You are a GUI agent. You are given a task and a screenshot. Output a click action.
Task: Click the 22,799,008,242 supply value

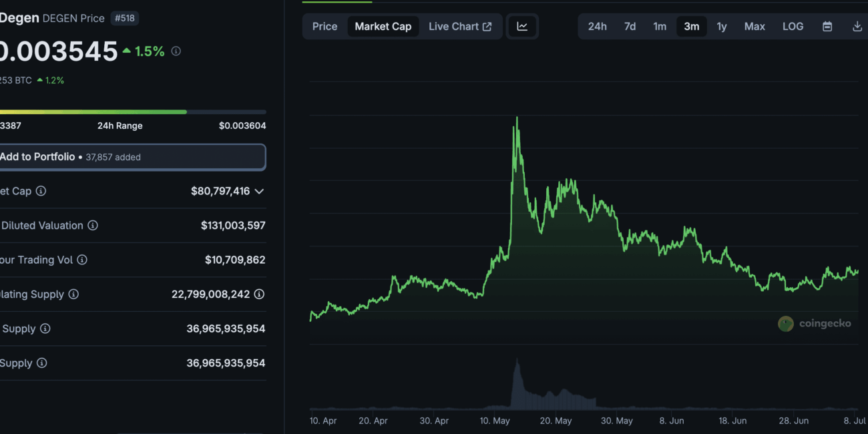211,294
